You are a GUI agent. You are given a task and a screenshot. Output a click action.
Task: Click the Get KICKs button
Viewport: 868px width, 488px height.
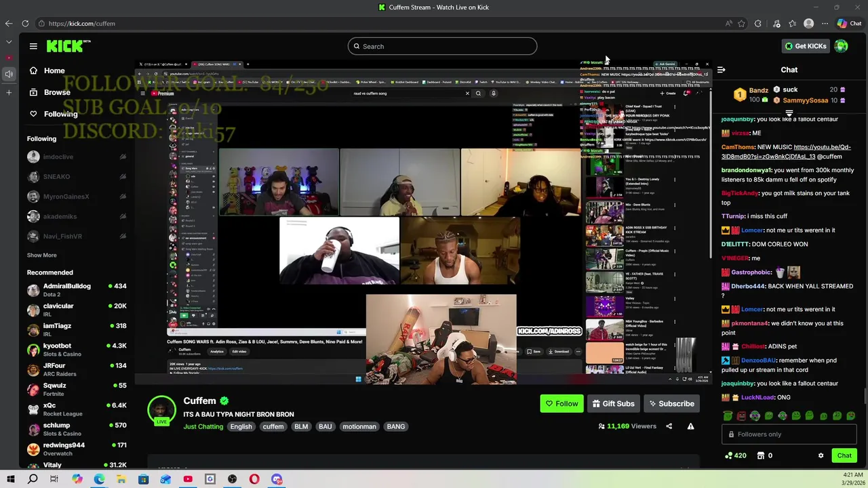coord(805,46)
